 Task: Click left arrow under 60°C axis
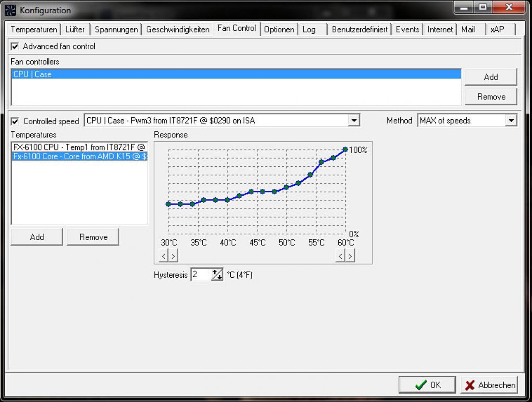click(340, 256)
